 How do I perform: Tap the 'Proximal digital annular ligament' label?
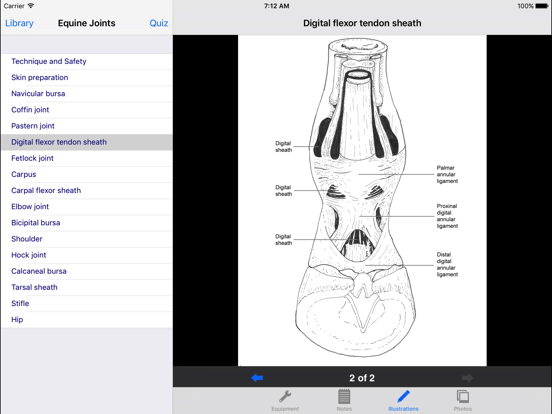[x=447, y=216]
